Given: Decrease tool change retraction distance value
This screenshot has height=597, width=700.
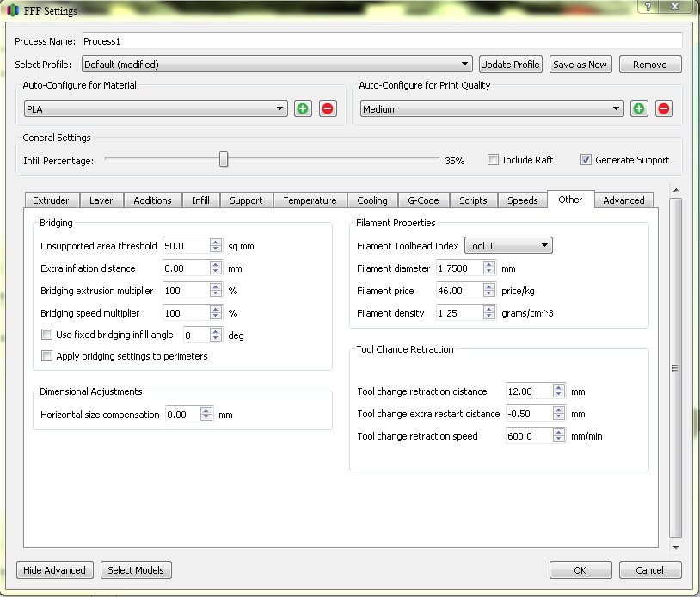Looking at the screenshot, I should [x=558, y=396].
